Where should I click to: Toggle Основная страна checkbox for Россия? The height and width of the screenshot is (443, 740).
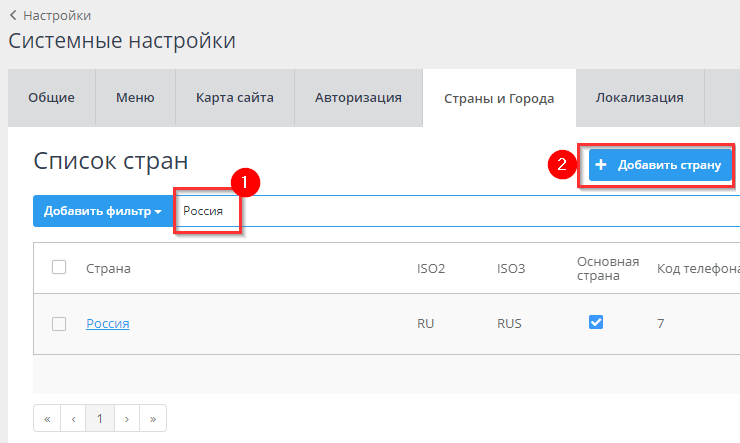pos(596,322)
